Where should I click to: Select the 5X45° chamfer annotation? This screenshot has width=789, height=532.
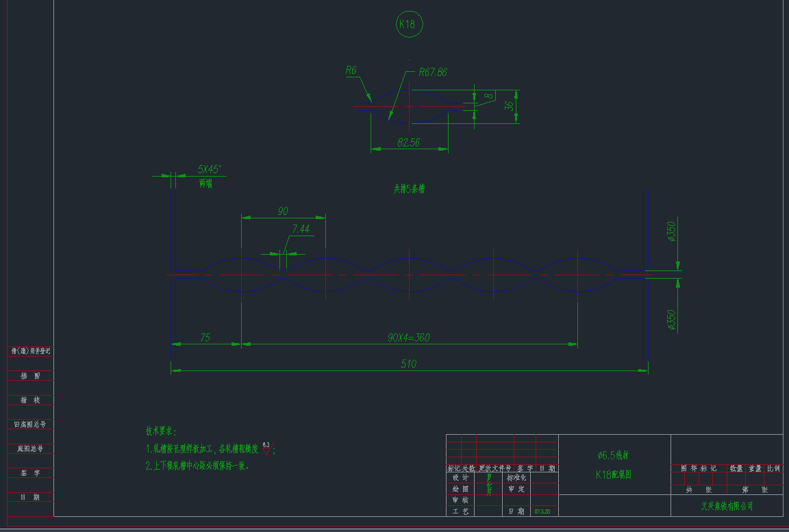(210, 169)
